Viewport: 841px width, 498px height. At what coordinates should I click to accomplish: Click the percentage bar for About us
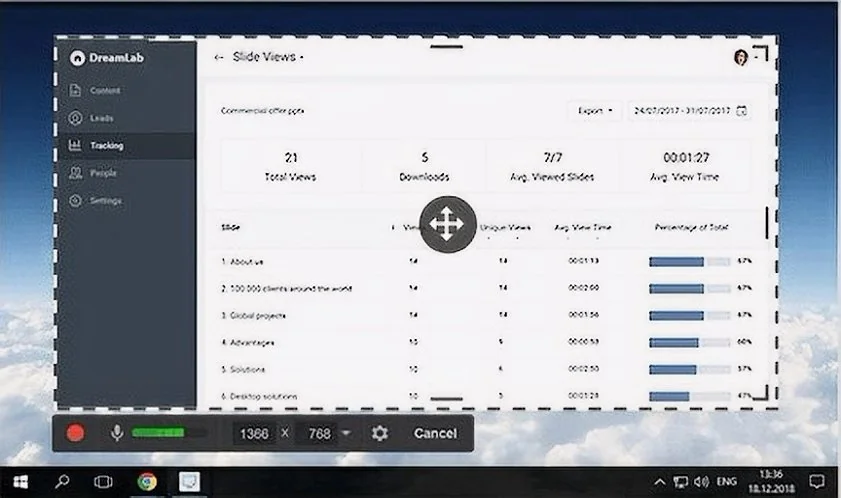[x=689, y=261]
